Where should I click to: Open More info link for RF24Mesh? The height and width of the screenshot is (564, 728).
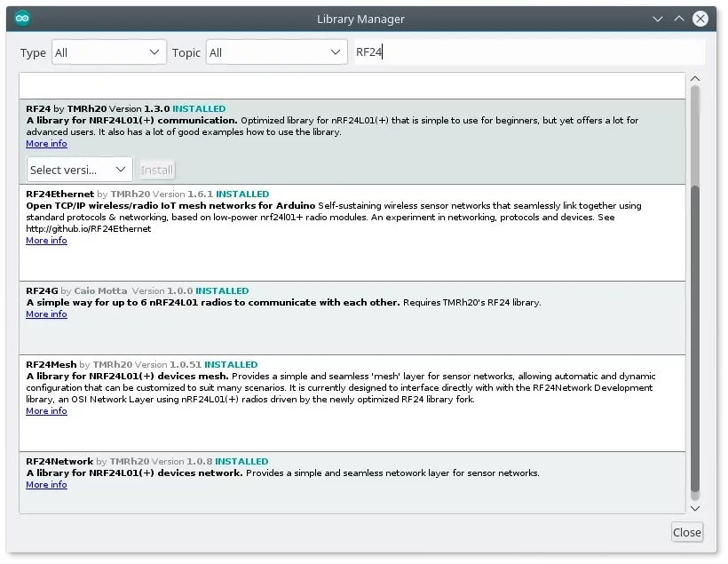46,410
